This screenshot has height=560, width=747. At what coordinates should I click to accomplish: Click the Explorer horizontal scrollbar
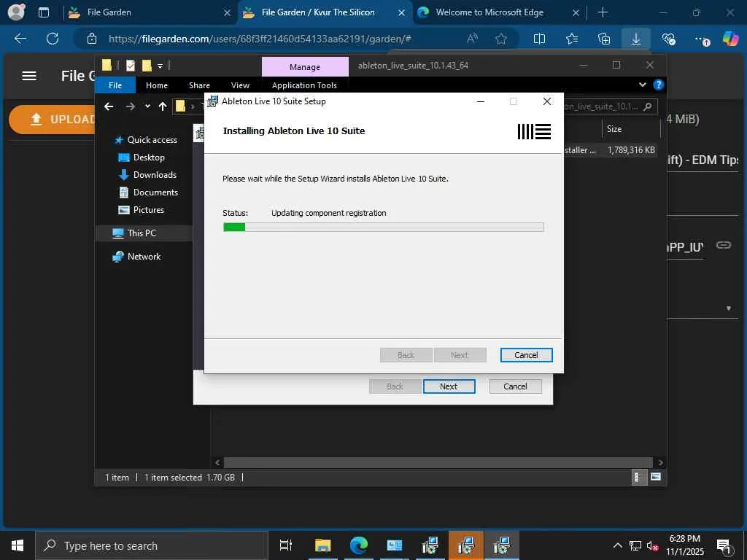(x=438, y=462)
